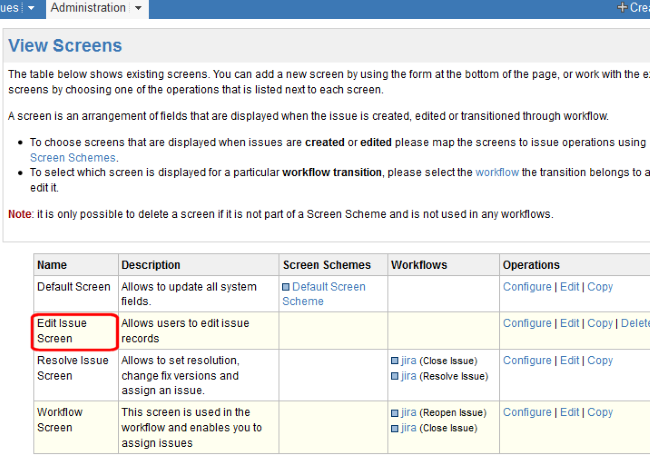Click the icon beside jira (Close Issue) in Resolve Issue Screen row
Viewport: 650px width, 457px height.
click(395, 361)
